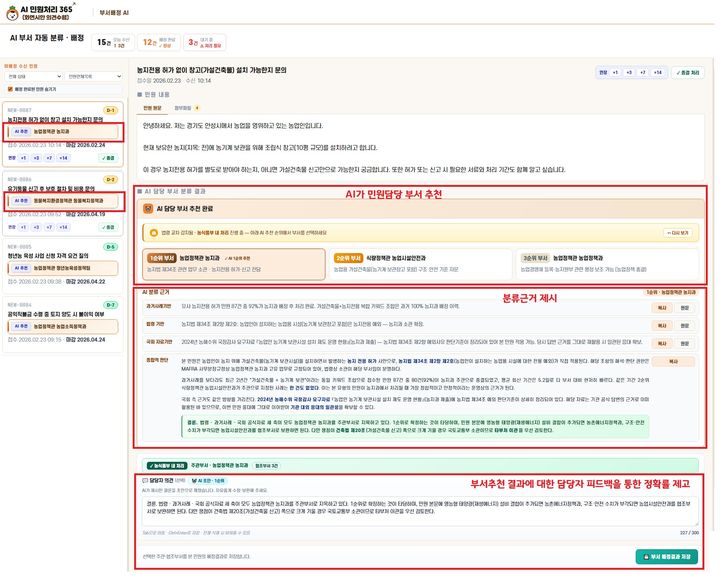Click +3 extension in the NEW-0087 card
720x585 pixels.
pos(36,158)
